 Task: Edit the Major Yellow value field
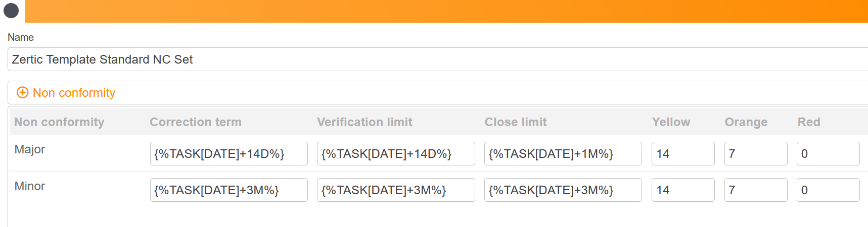[682, 154]
